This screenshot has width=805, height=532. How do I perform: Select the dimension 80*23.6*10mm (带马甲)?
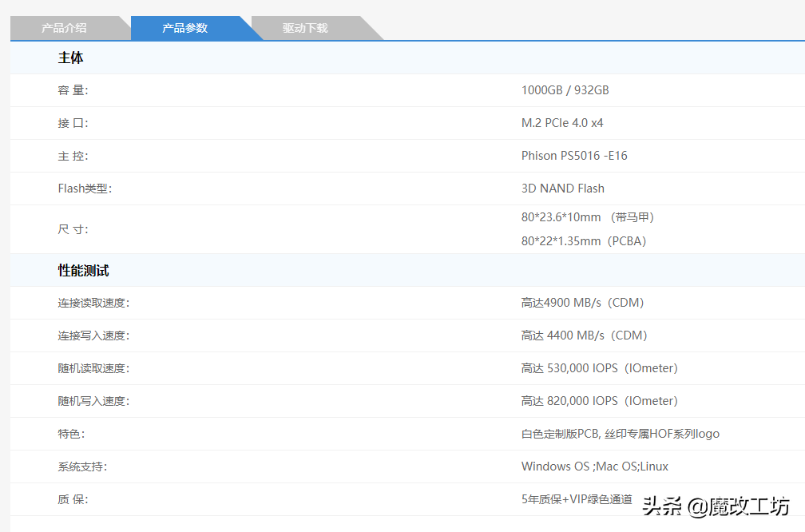pyautogui.click(x=588, y=217)
